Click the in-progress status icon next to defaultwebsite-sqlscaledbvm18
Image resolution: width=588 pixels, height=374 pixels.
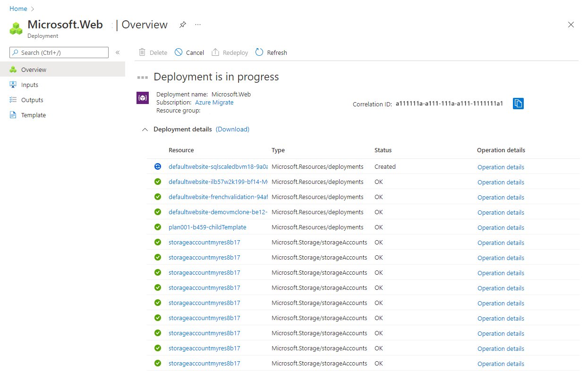click(x=157, y=166)
